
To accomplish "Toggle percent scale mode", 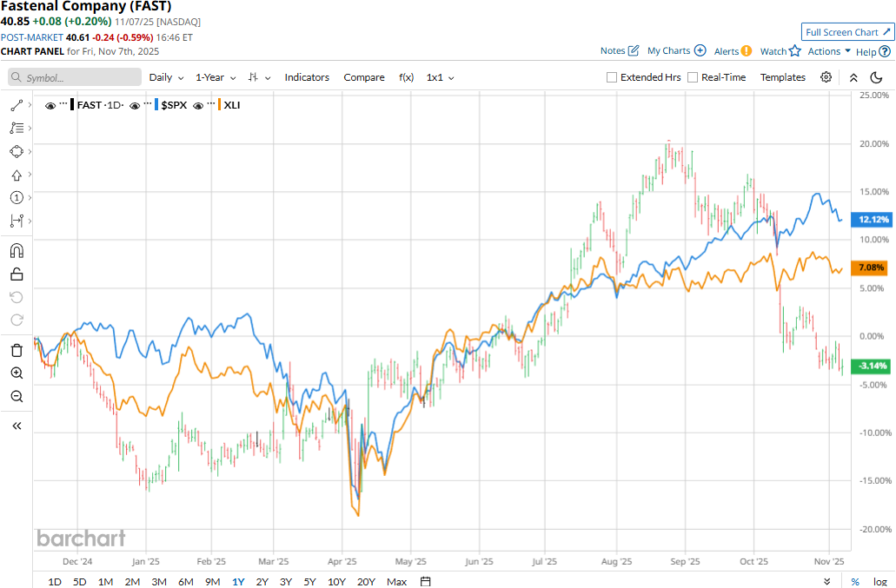I will pyautogui.click(x=855, y=582).
